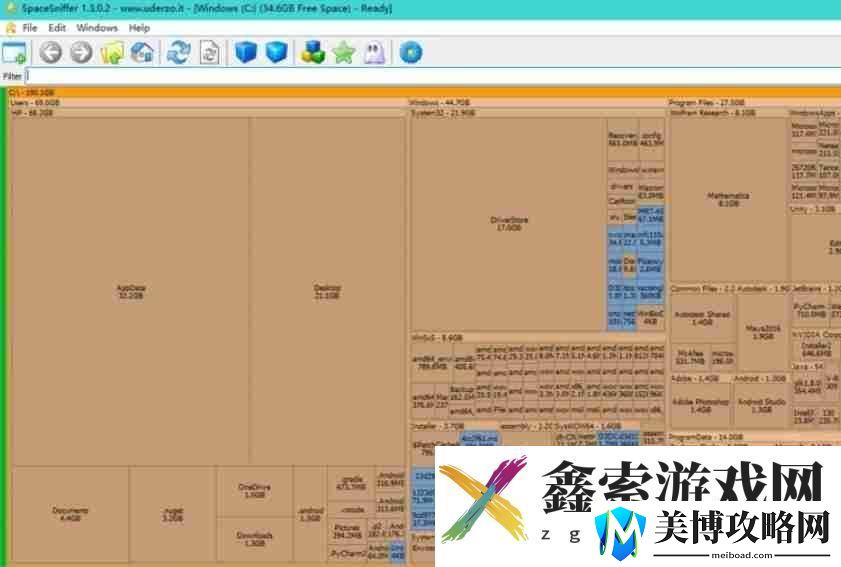Screen dimensions: 841x567
Task: Select the Users folder header
Action: pyautogui.click(x=207, y=102)
